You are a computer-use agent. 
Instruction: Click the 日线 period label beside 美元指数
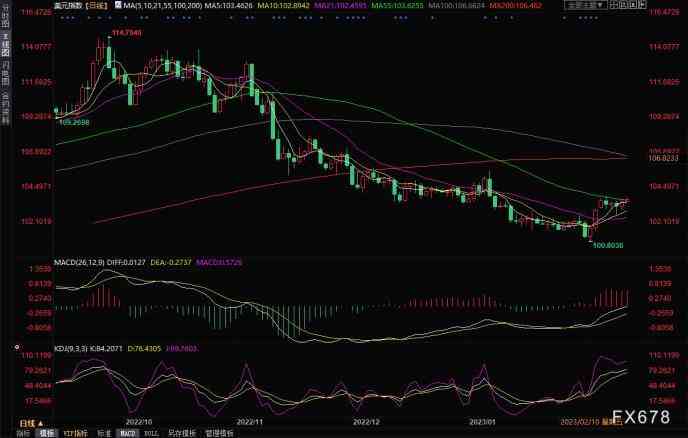pyautogui.click(x=98, y=6)
